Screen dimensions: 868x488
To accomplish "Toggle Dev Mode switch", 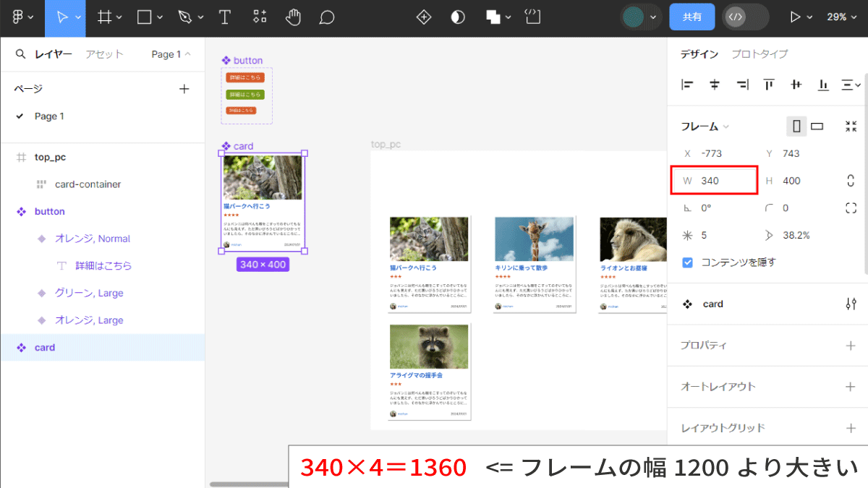I will [745, 17].
